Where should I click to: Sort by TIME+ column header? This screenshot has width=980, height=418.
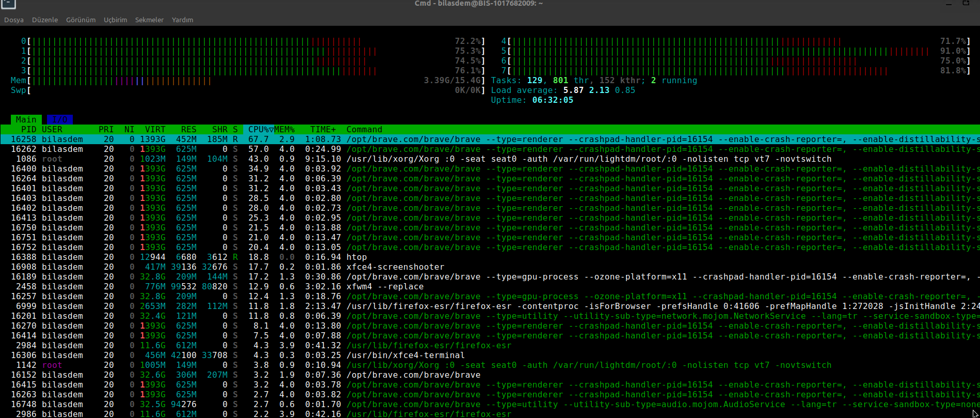pyautogui.click(x=323, y=129)
